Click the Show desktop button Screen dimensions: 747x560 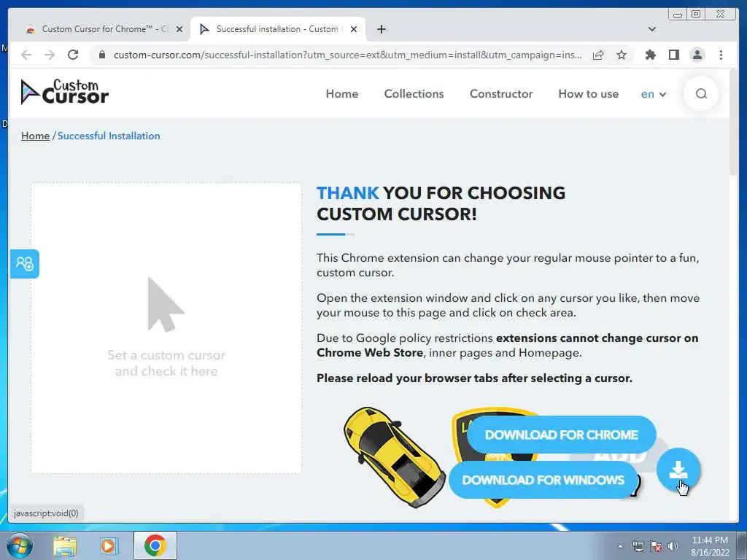click(742, 545)
